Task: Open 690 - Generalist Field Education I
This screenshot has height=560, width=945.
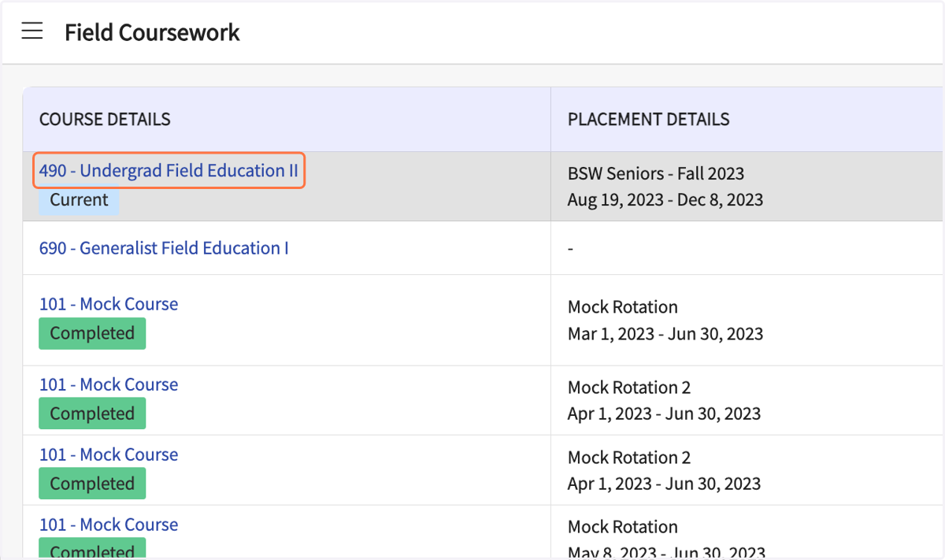Action: [164, 248]
